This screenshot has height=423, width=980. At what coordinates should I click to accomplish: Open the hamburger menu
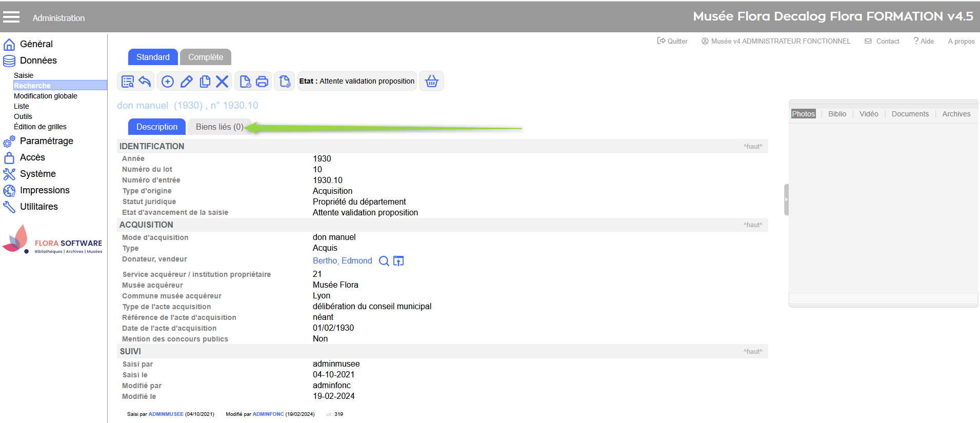tap(11, 17)
